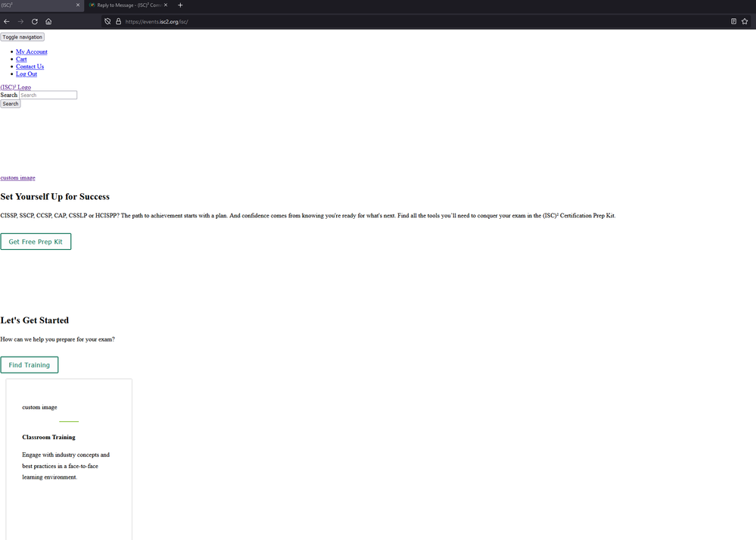Click the site security padlock icon

118,21
